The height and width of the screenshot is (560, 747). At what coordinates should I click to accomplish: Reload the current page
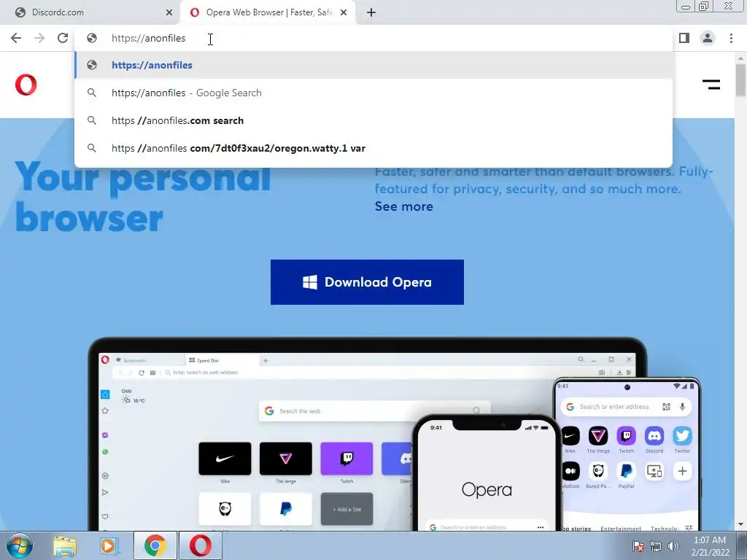63,38
